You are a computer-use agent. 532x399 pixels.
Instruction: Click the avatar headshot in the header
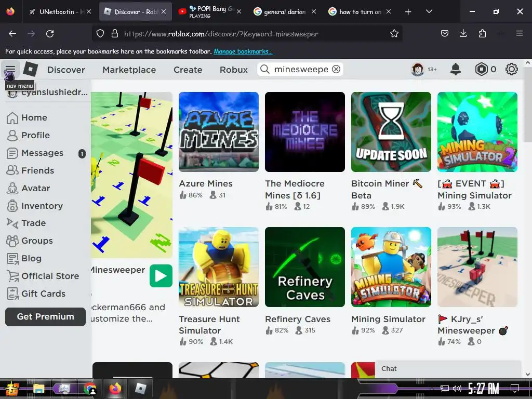(x=418, y=69)
